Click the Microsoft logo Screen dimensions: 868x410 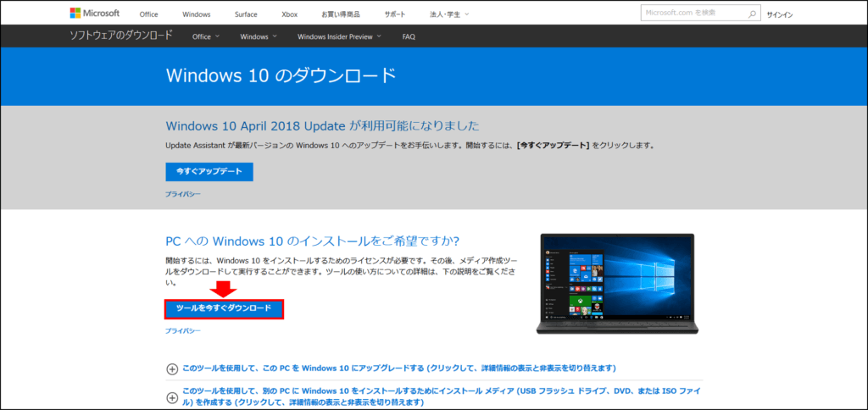95,14
